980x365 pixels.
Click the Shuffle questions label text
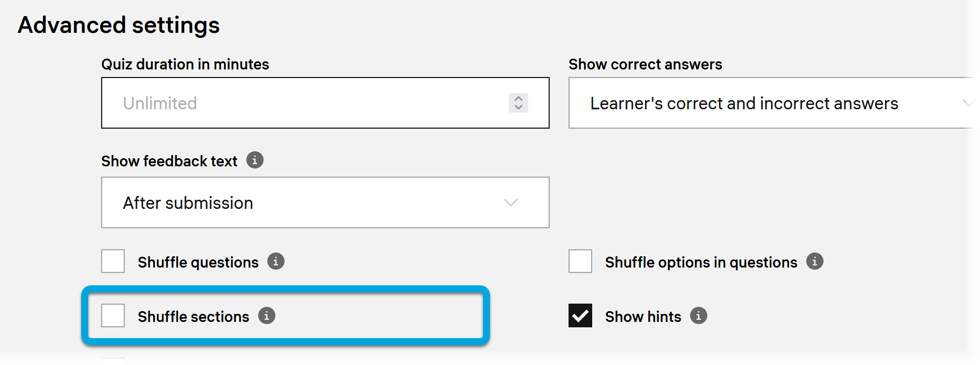[198, 263]
